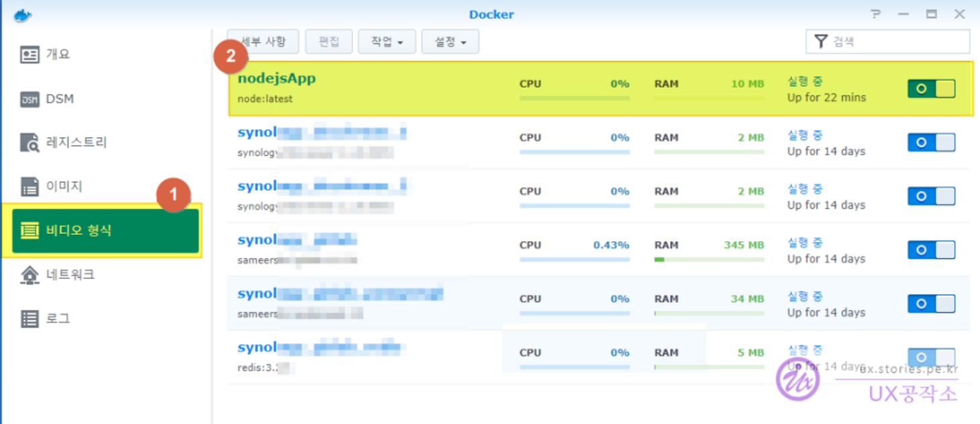Click the help question mark icon
This screenshot has width=980, height=424.
[x=875, y=14]
